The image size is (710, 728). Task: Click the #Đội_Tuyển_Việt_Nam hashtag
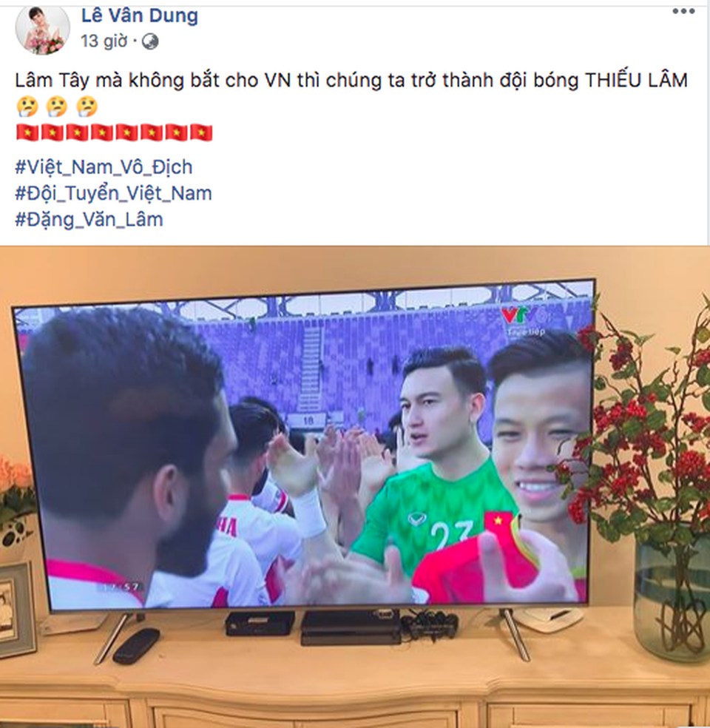pyautogui.click(x=114, y=193)
